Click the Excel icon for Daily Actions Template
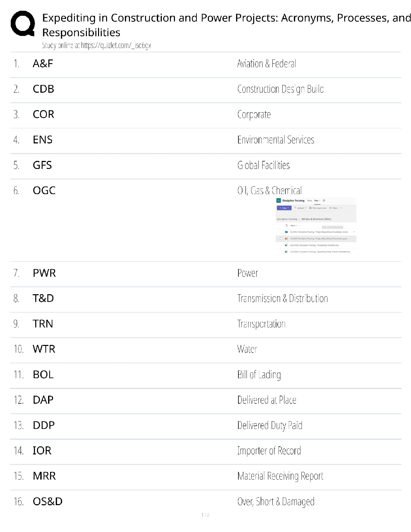 point(286,252)
